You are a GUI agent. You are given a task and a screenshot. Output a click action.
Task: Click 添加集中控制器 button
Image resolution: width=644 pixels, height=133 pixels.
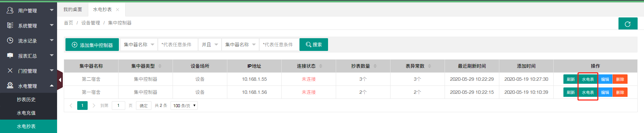click(x=92, y=45)
